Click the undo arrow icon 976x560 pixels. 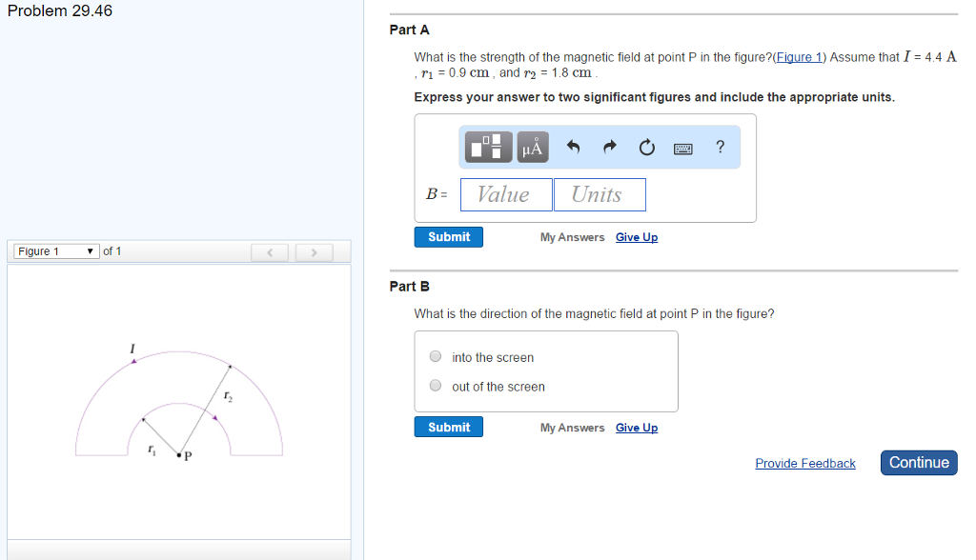(x=573, y=147)
